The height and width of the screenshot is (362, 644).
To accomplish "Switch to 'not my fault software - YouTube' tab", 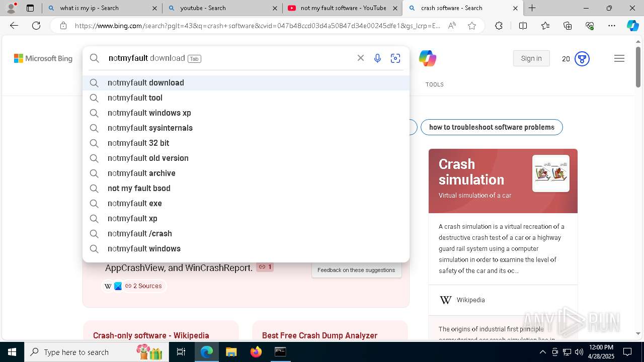I will pos(342,8).
